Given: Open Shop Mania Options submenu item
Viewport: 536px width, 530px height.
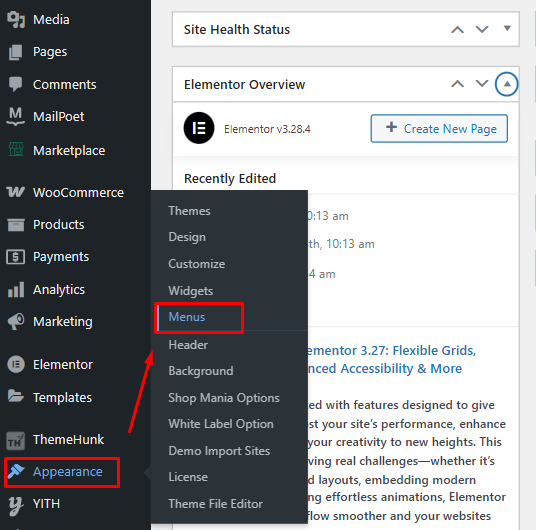Looking at the screenshot, I should [x=224, y=398].
